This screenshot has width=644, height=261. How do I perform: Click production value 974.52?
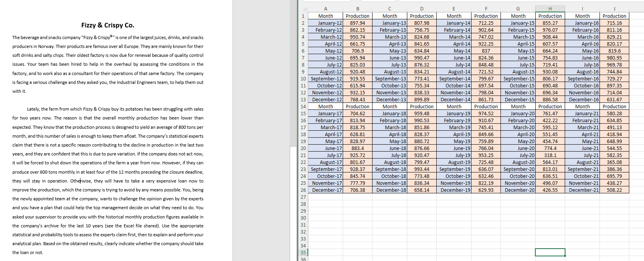coord(486,113)
